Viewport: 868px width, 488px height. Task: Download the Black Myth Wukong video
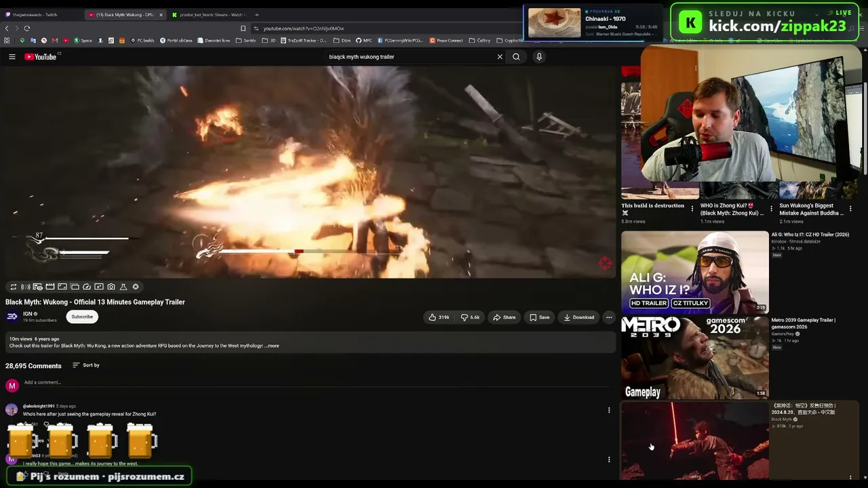tap(578, 317)
